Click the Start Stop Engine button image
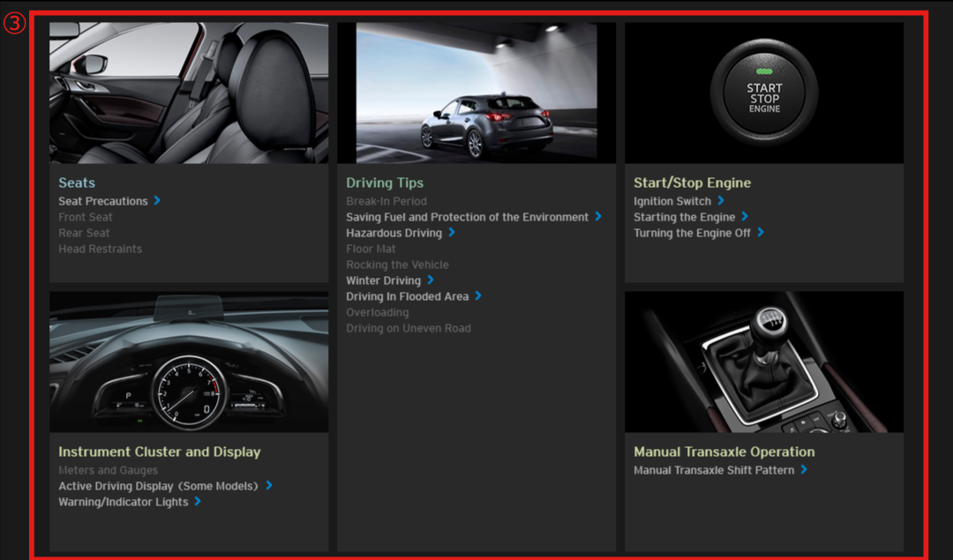 (764, 93)
